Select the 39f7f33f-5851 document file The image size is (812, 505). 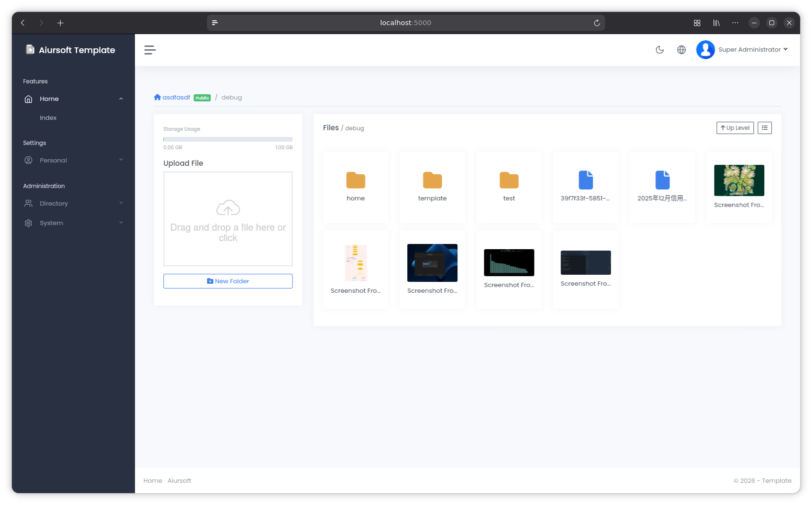(586, 187)
